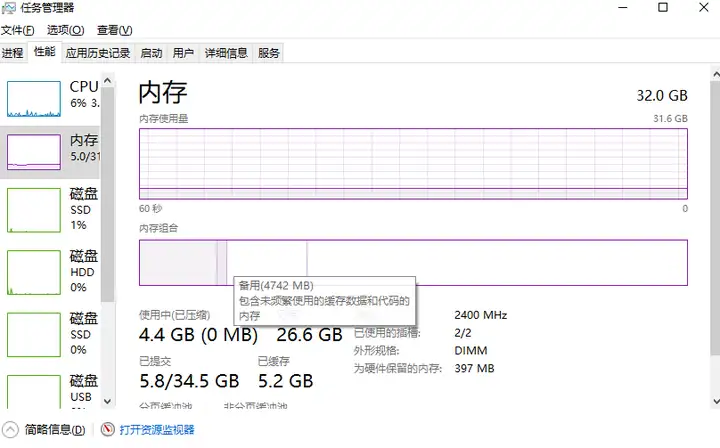Open the 选项(O) menu
Screen dimensions: 720x448
[65, 31]
